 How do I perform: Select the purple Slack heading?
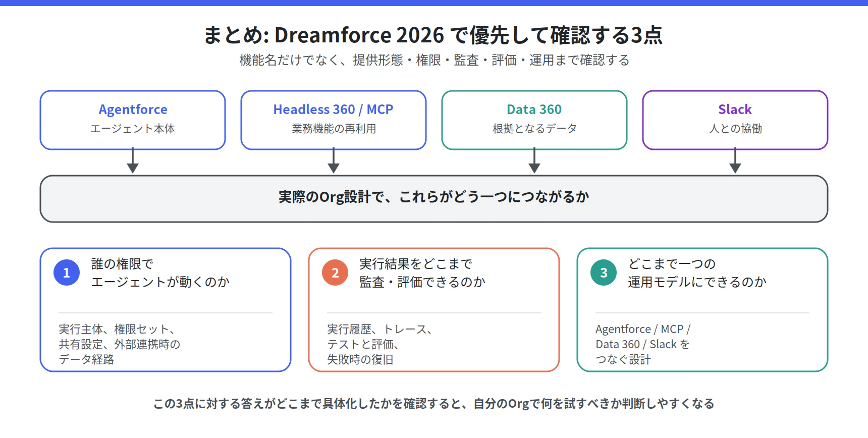click(x=735, y=109)
